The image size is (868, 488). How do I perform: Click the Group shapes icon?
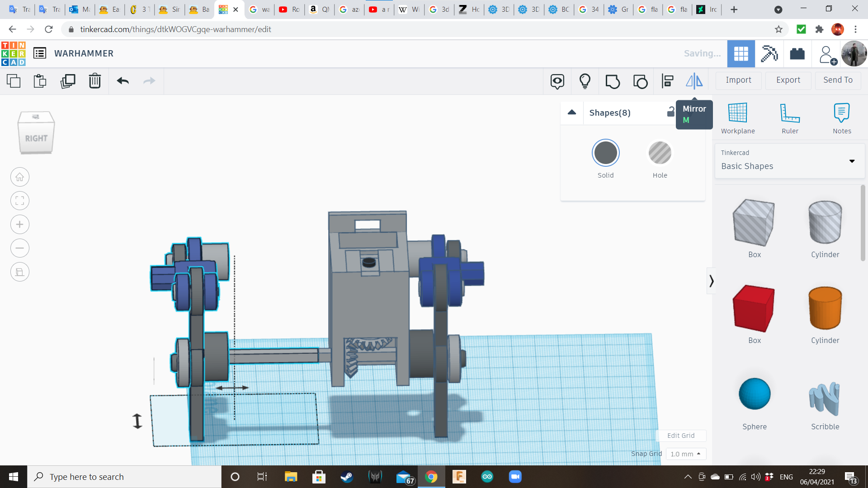pyautogui.click(x=613, y=81)
